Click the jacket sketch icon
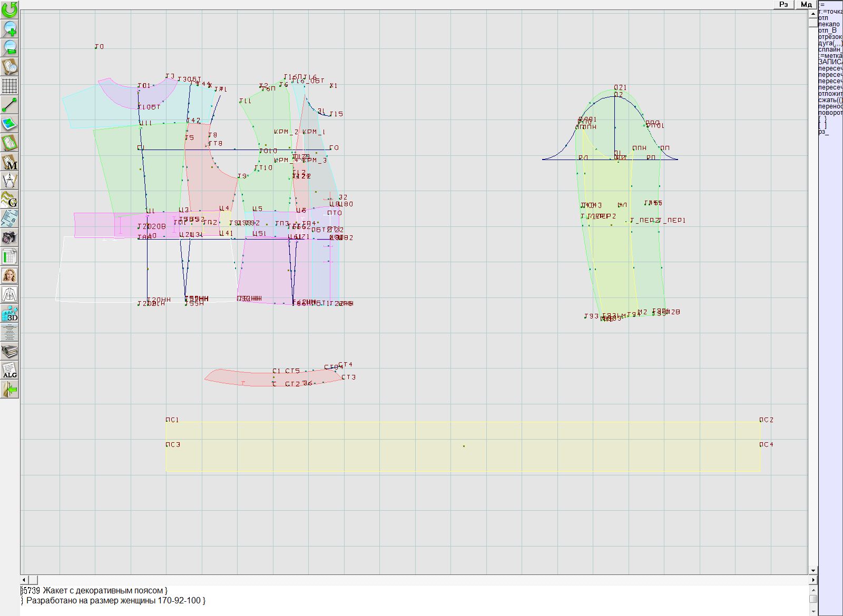Screen dimensions: 843x616 click(9, 294)
